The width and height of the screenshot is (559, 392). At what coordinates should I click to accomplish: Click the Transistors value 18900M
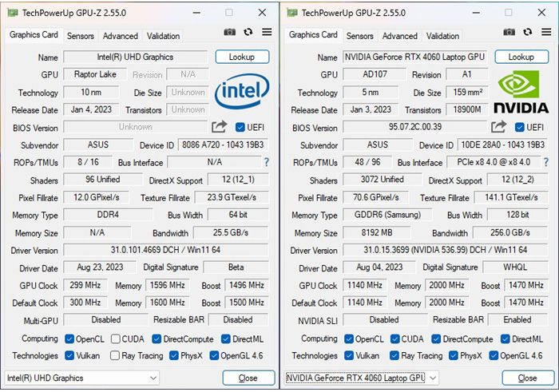(467, 109)
